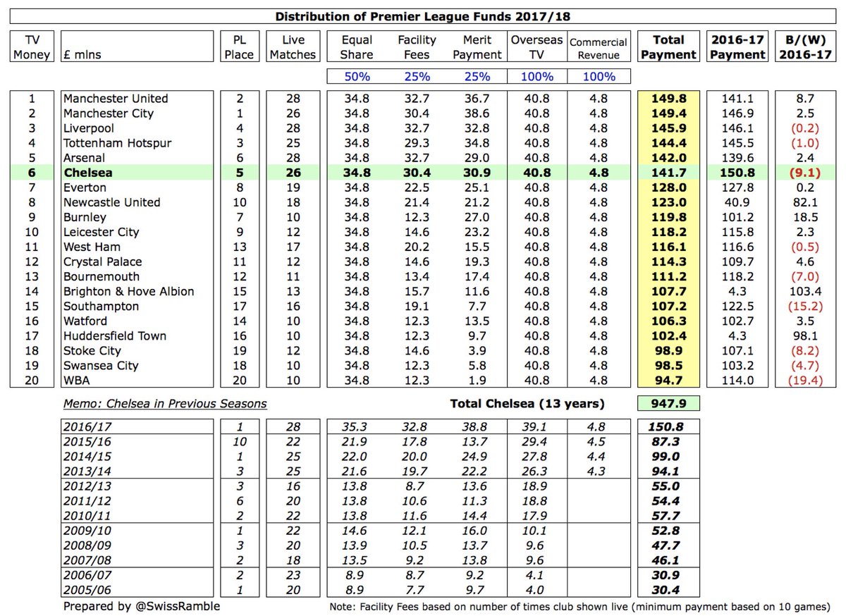Select the 'Commercial Revenue' column header
This screenshot has width=846, height=616.
pyautogui.click(x=599, y=49)
